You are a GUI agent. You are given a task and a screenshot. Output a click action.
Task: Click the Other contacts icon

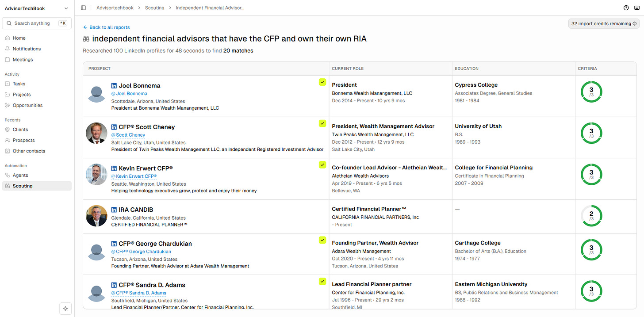pos(8,151)
